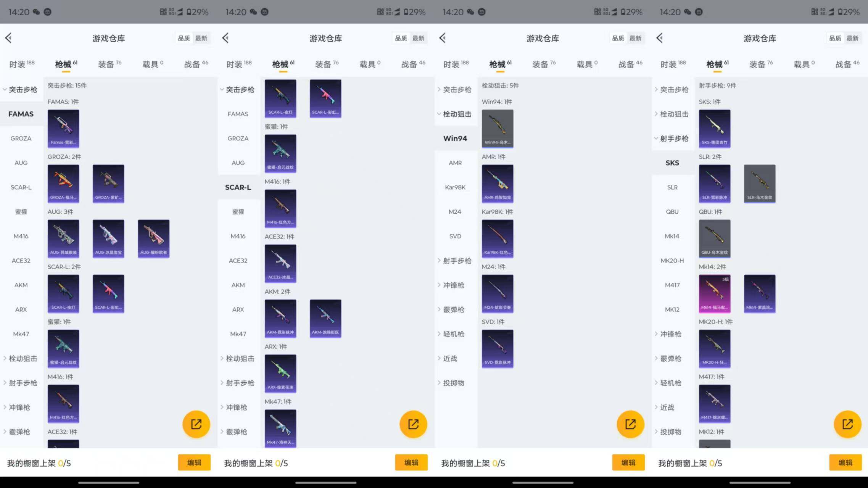Switch sorting to 最新 in rightmost screen

coord(853,38)
